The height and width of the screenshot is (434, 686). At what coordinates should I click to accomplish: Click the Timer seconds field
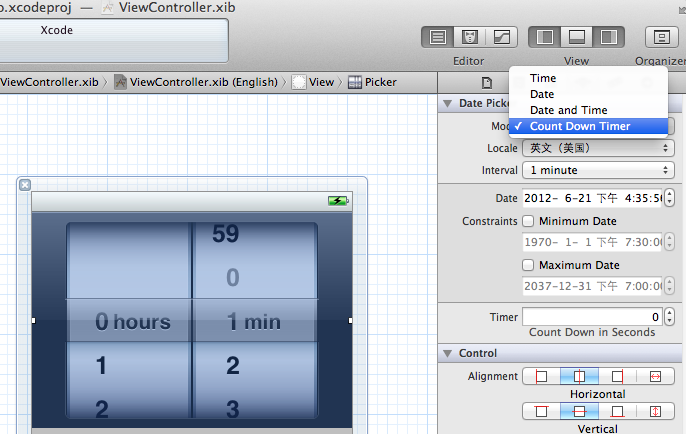tap(592, 317)
